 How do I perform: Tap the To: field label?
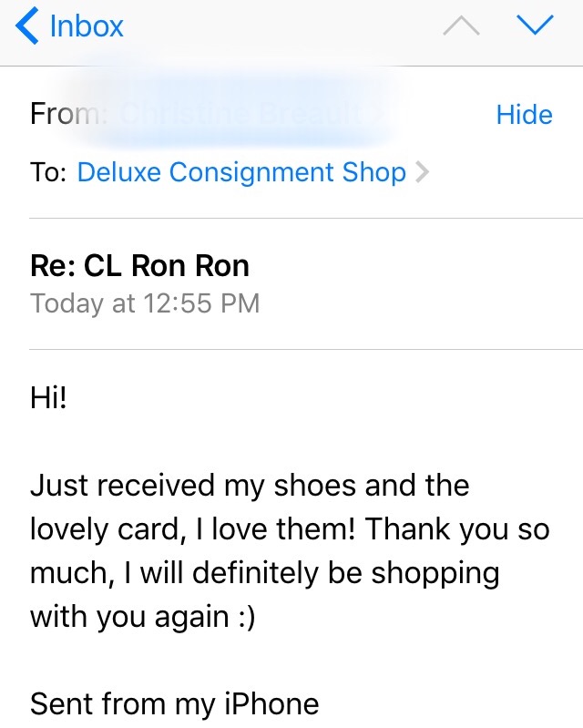(47, 172)
